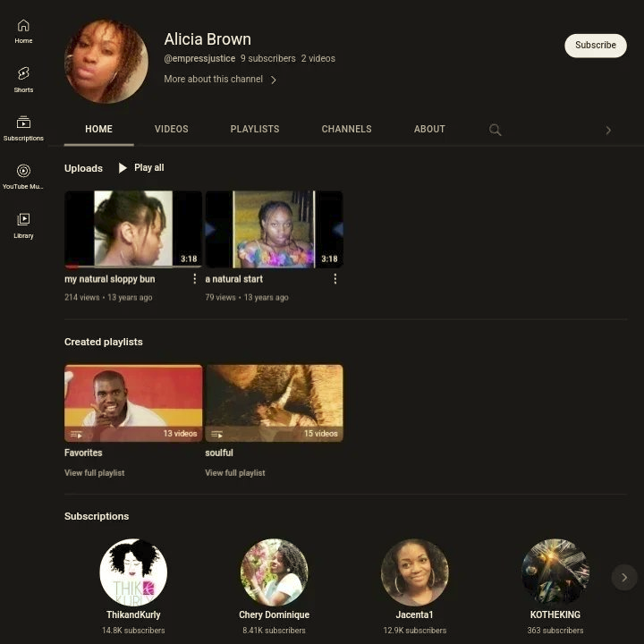
Task: Open Jacenta1's channel avatar
Action: click(415, 572)
